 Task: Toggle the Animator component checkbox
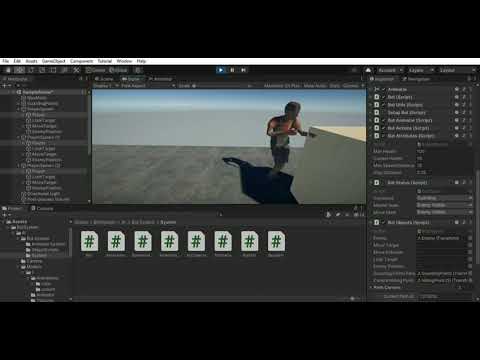coord(384,89)
